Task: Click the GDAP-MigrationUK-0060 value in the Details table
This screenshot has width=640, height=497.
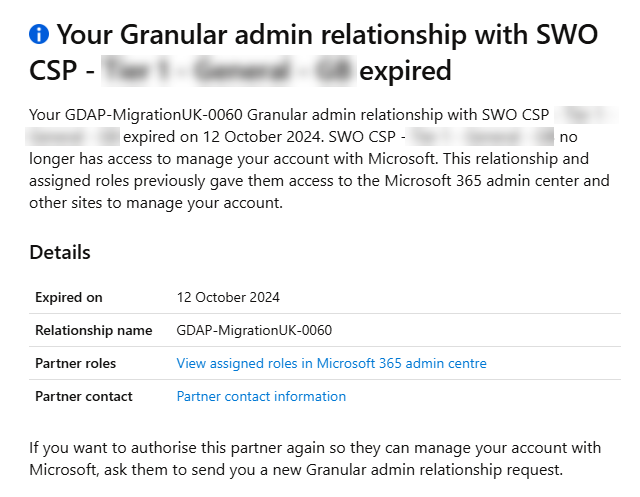Action: (254, 330)
